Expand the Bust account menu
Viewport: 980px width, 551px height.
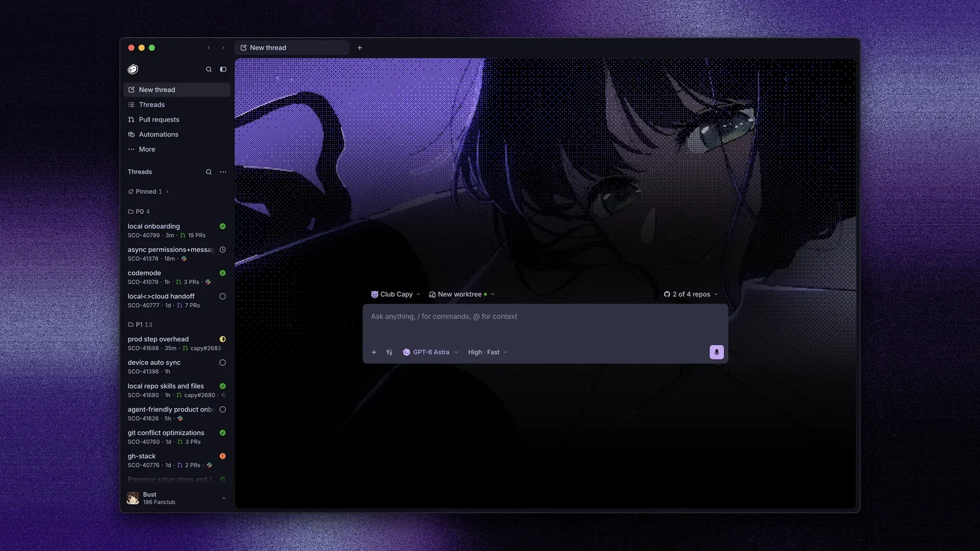tap(177, 498)
